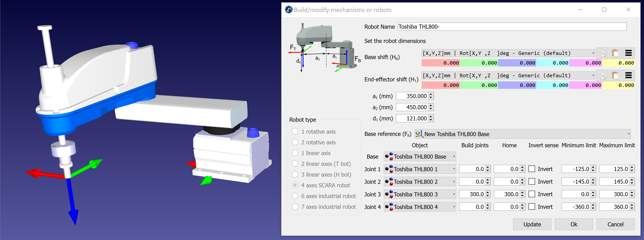Image resolution: width=644 pixels, height=240 pixels.
Task: Adjust Joint 2 Maximum limit spinner
Action: tap(632, 182)
